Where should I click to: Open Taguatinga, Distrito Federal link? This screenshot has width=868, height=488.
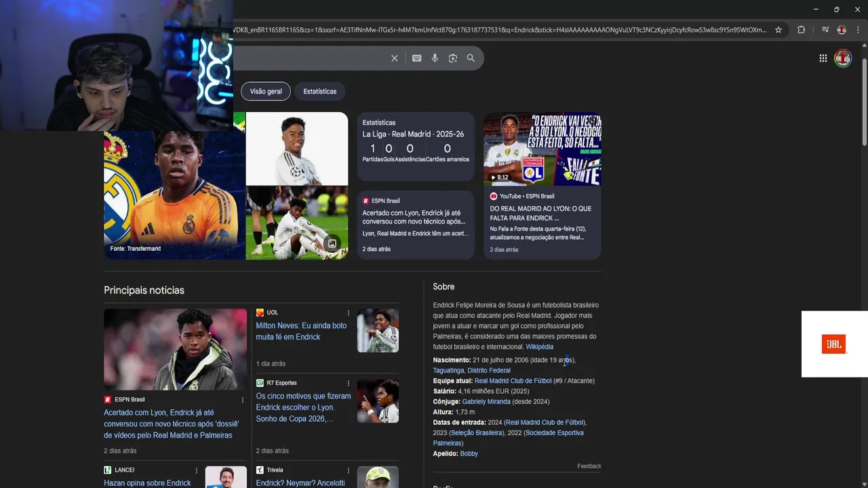coord(472,371)
